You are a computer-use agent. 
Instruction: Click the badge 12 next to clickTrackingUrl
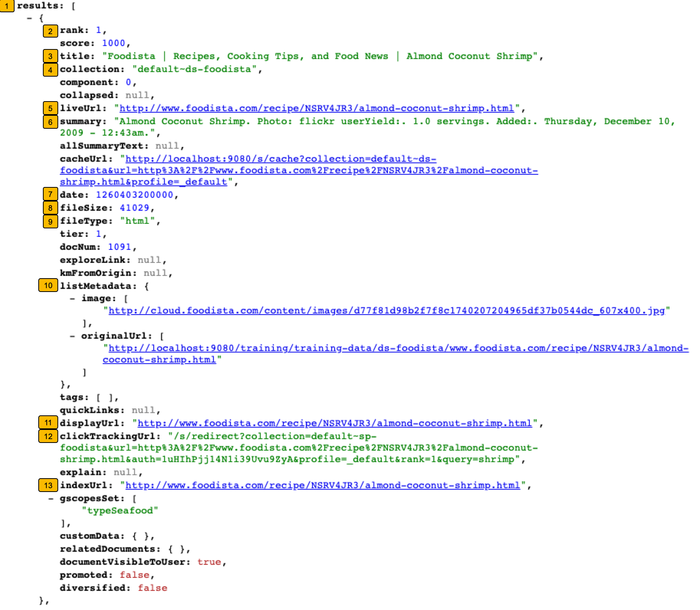(x=47, y=436)
